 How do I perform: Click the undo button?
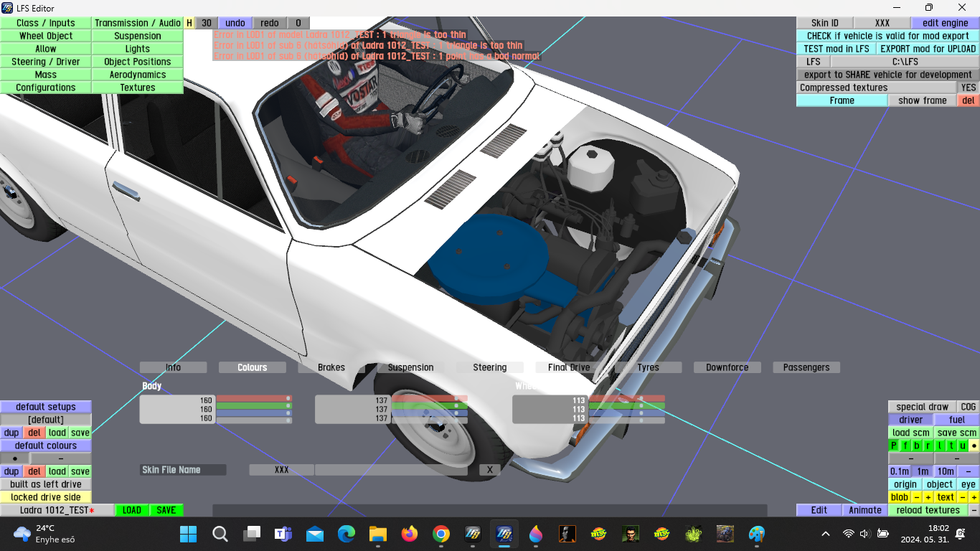pos(235,23)
